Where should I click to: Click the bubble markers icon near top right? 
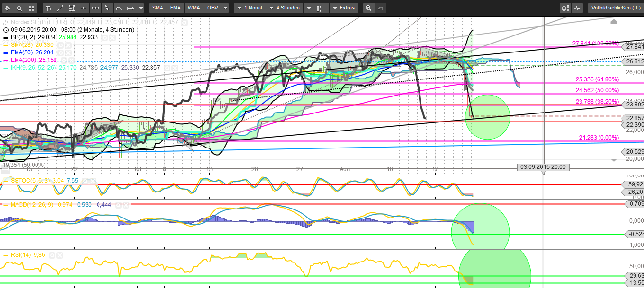pos(565,8)
